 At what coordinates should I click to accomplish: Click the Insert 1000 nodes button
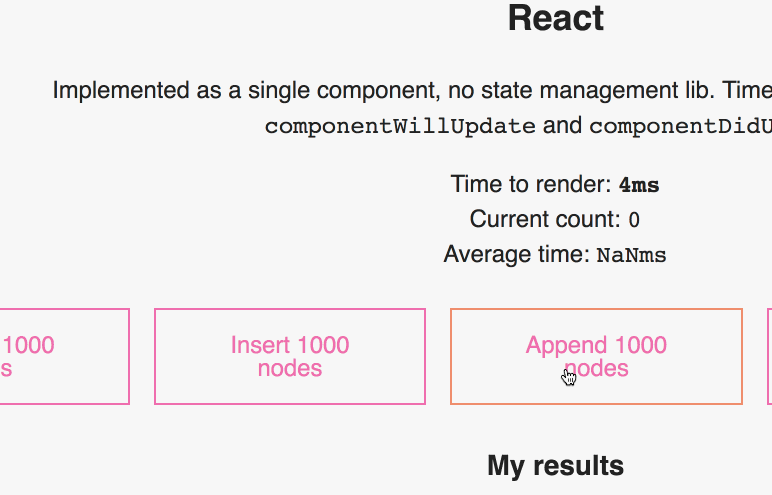tap(290, 357)
